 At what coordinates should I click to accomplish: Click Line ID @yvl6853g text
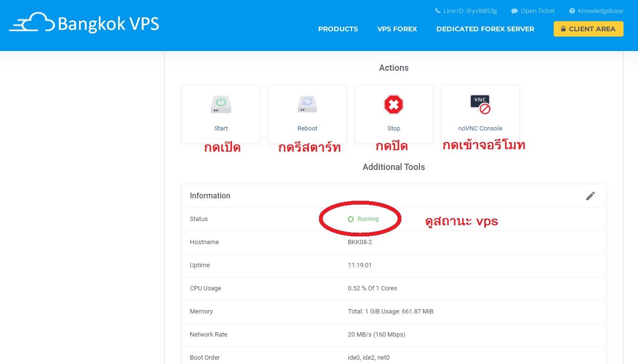[x=470, y=11]
